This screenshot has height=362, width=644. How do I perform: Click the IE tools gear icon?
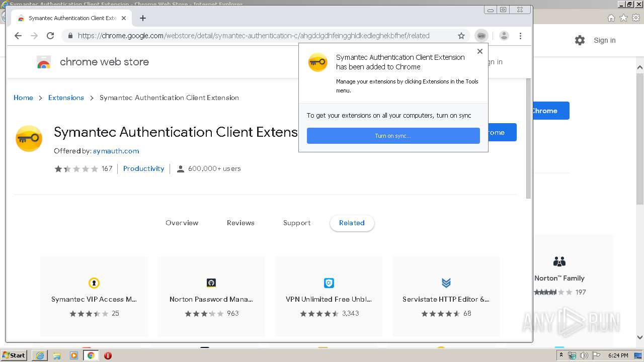tap(636, 18)
